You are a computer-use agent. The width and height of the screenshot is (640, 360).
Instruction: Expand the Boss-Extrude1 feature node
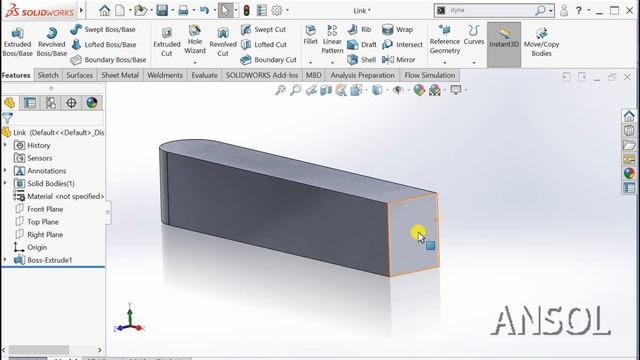(x=5, y=259)
